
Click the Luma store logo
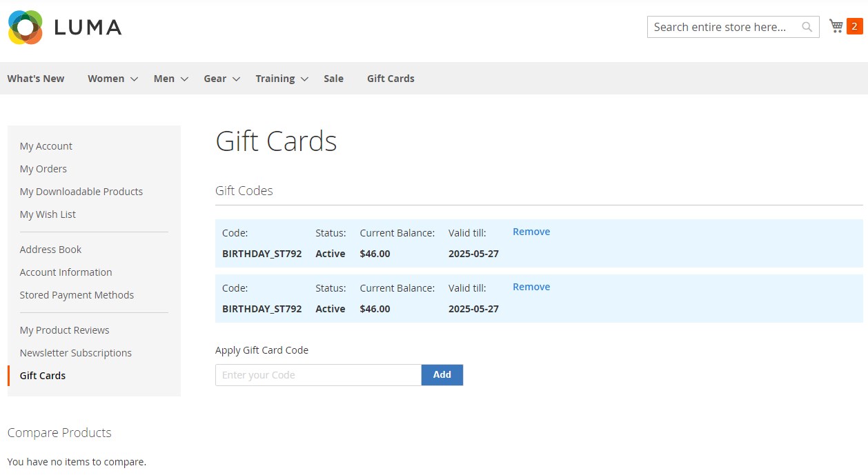point(65,28)
